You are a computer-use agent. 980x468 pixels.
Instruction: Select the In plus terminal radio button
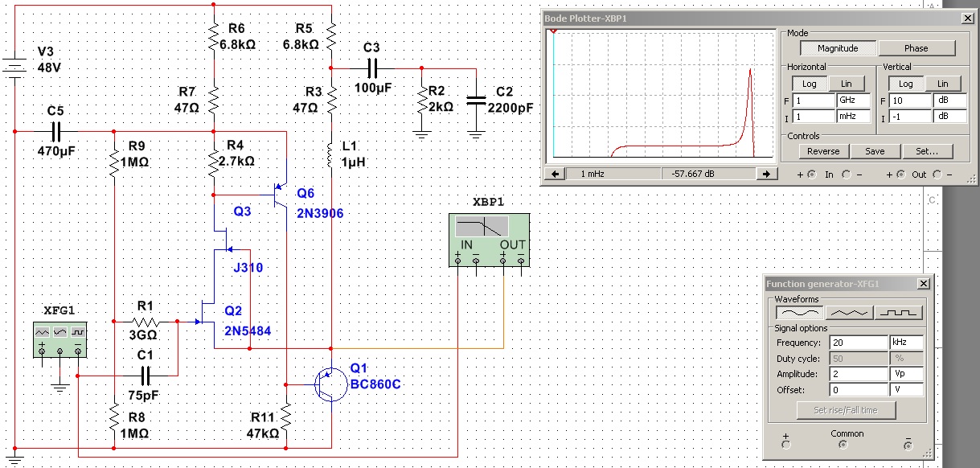coord(812,174)
